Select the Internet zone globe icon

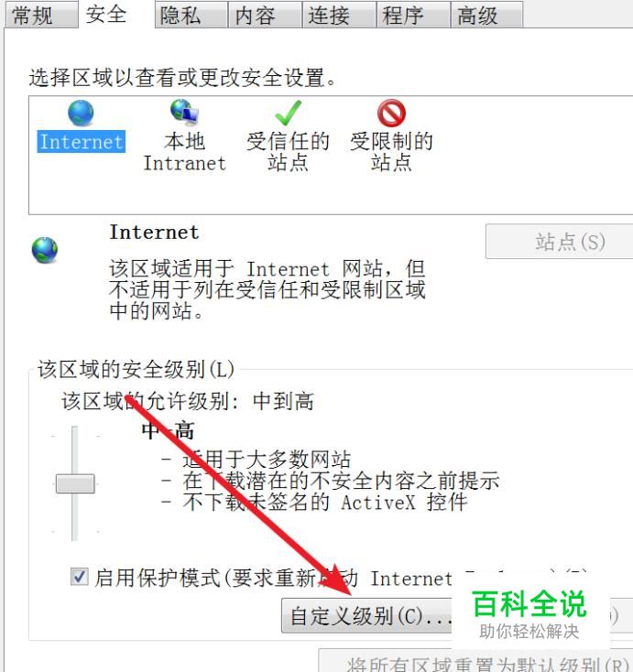[81, 113]
